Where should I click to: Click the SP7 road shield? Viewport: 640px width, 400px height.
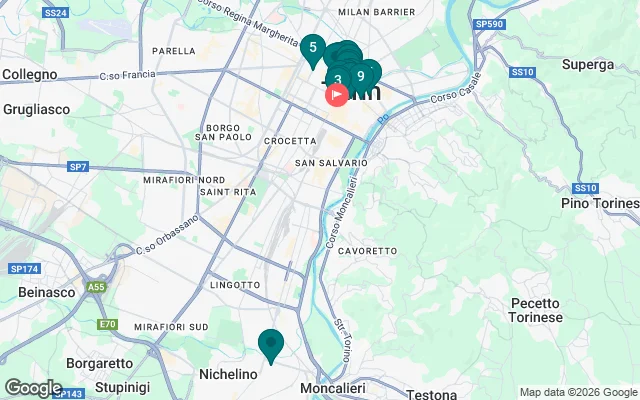coord(78,167)
